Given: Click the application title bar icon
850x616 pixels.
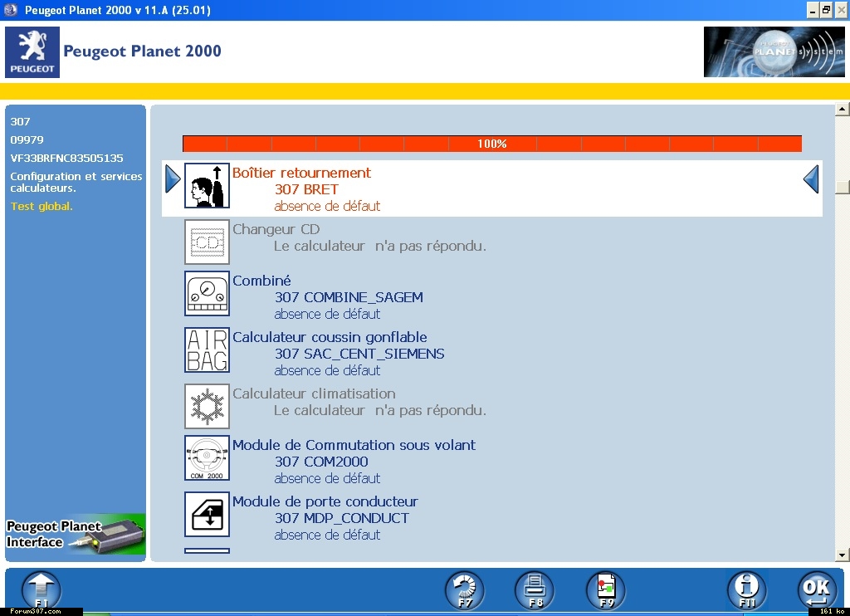Looking at the screenshot, I should 11,10.
